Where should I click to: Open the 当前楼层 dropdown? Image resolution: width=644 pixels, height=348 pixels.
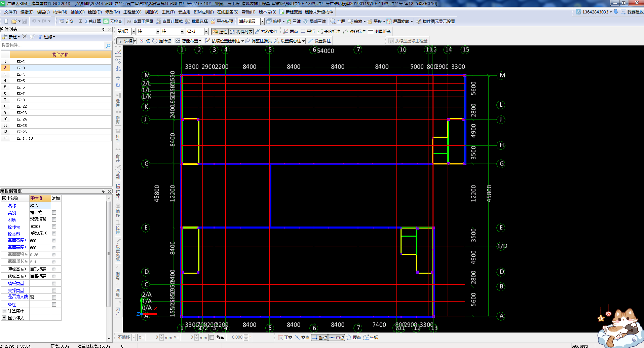(x=262, y=21)
